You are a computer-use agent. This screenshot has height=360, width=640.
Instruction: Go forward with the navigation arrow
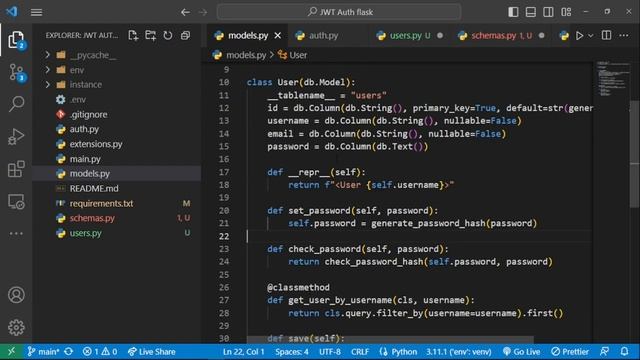tap(203, 12)
